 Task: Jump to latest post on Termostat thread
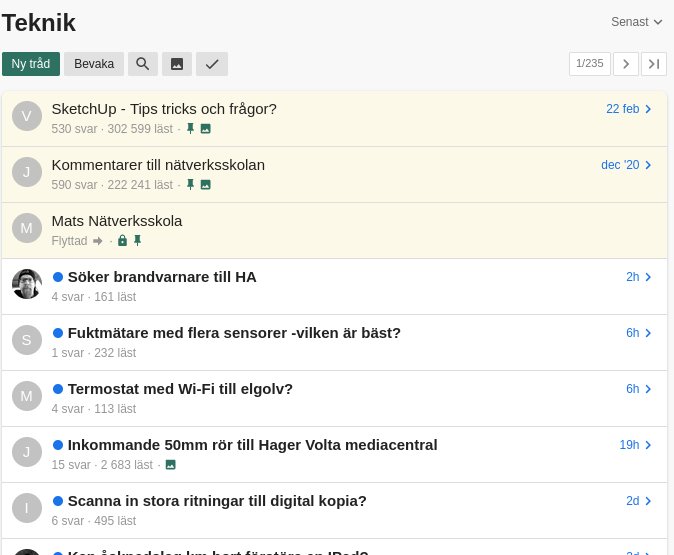638,389
